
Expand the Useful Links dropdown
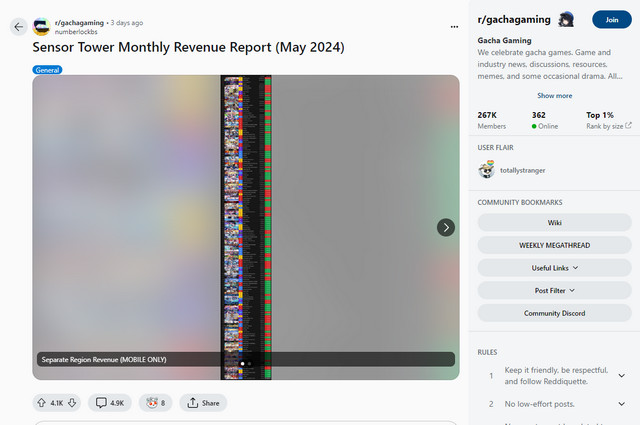pyautogui.click(x=554, y=268)
